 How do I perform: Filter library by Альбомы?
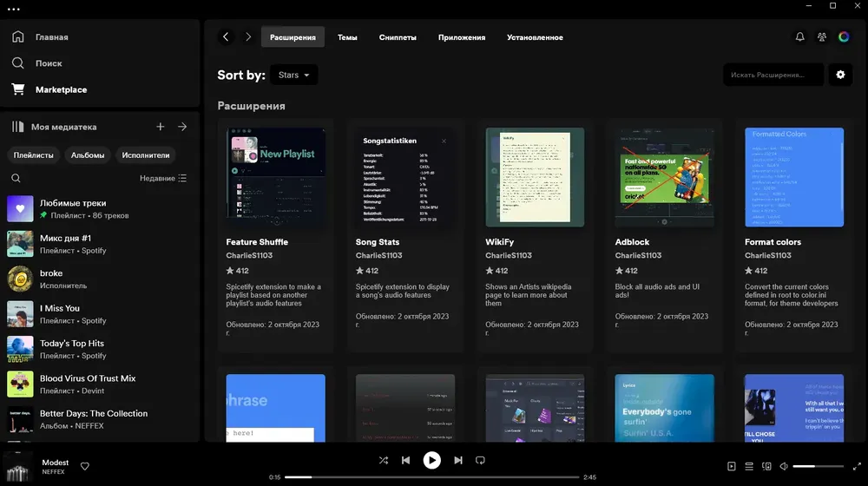tap(88, 155)
